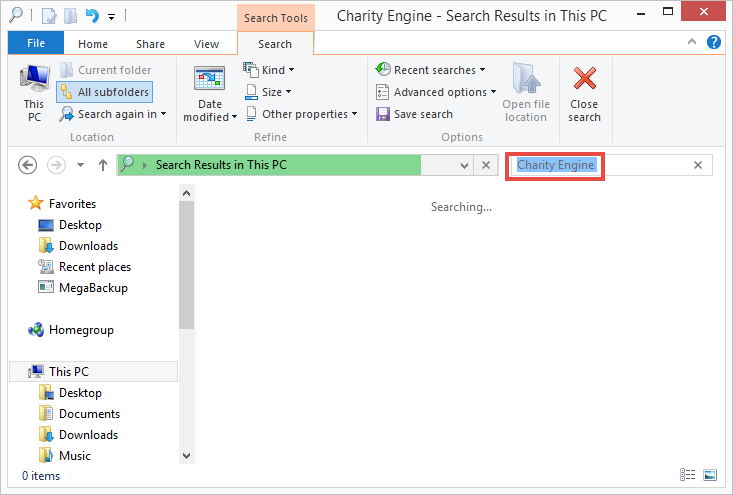Open Help with the question mark icon

[714, 42]
